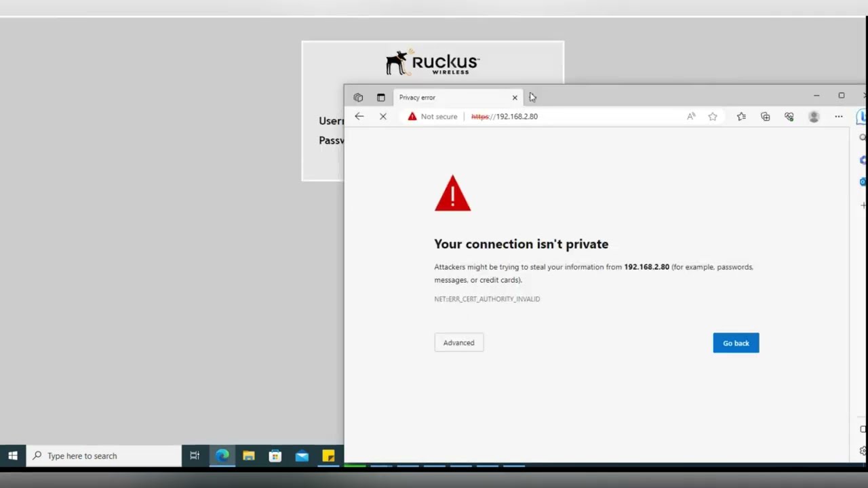Open tab actions menu icon
This screenshot has width=868, height=488.
[380, 98]
